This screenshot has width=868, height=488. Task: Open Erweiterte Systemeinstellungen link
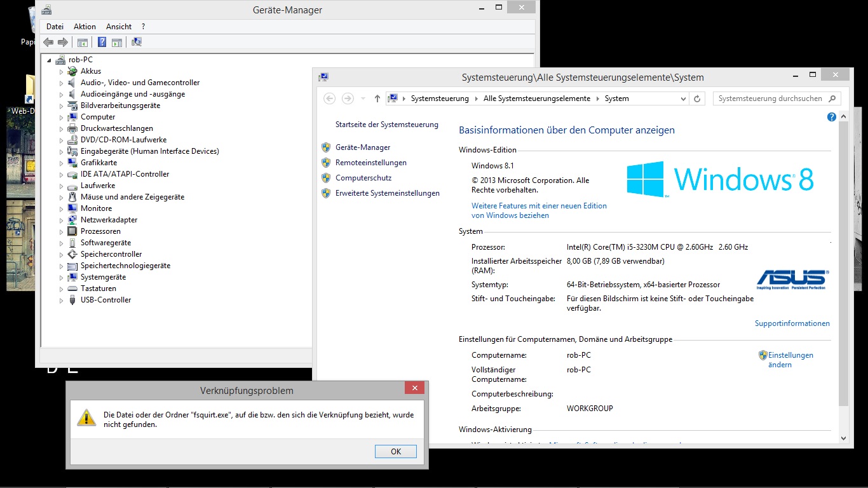click(x=388, y=193)
